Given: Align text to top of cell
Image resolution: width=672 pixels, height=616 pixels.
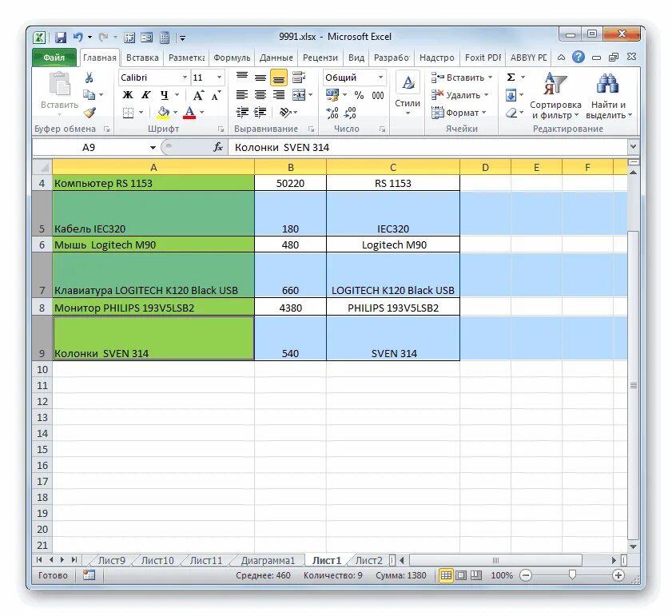Looking at the screenshot, I should click(x=242, y=77).
